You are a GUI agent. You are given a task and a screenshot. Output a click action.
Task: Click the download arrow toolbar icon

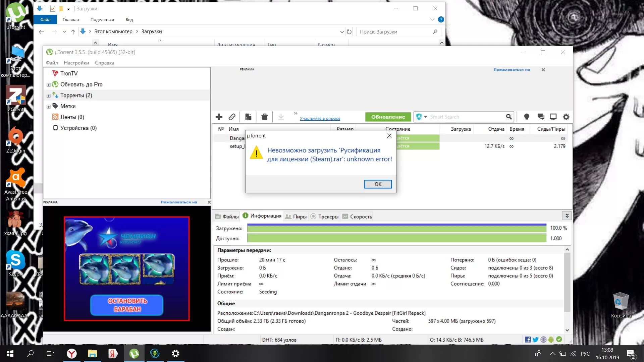[x=281, y=117]
